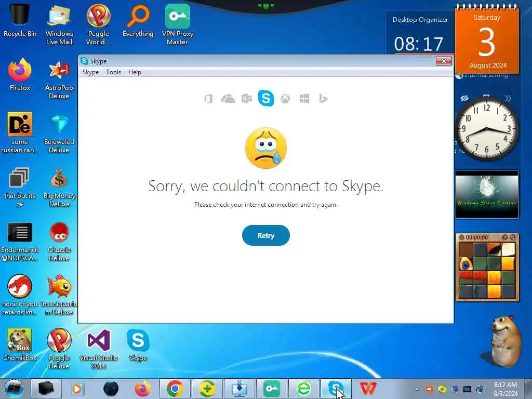Image resolution: width=532 pixels, height=399 pixels.
Task: Select the Windows Live Mail desktop icon
Action: point(59,24)
